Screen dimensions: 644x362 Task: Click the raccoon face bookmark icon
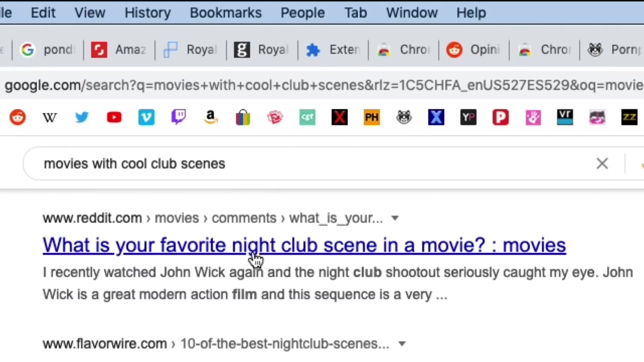pos(404,118)
